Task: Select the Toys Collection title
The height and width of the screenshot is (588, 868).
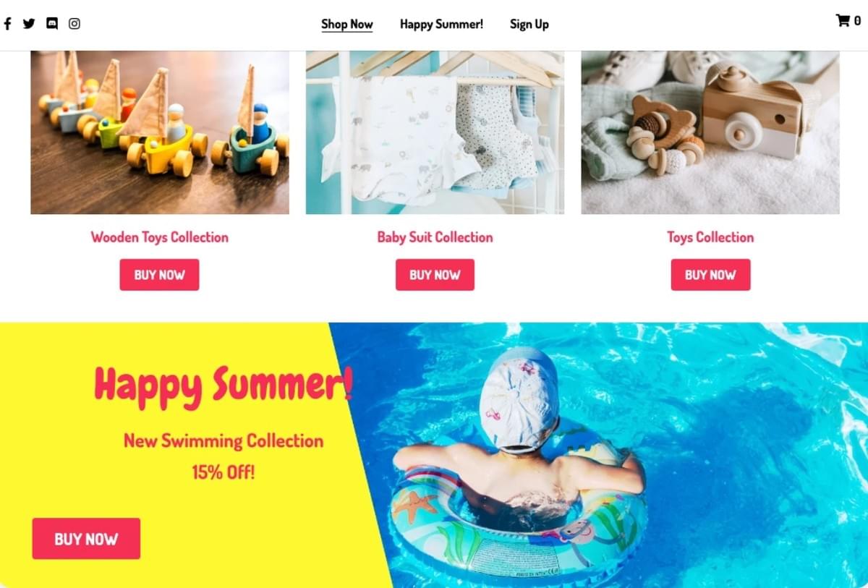Action: pos(710,237)
